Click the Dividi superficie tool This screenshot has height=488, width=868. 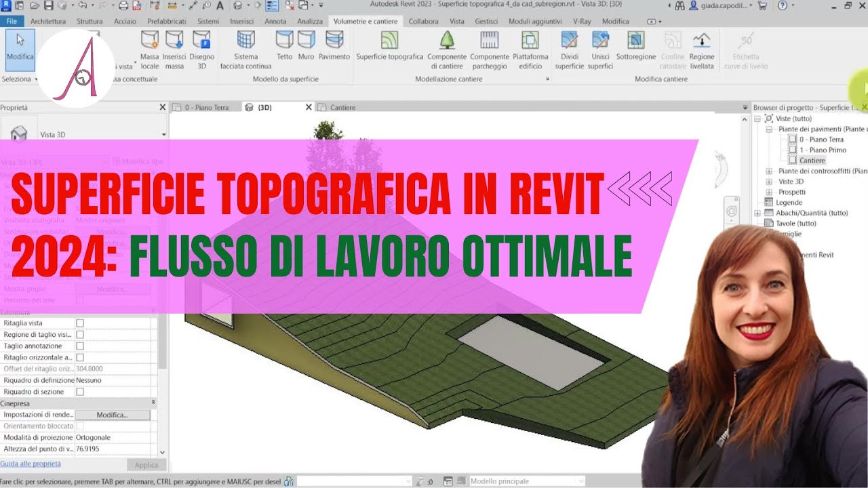click(570, 50)
